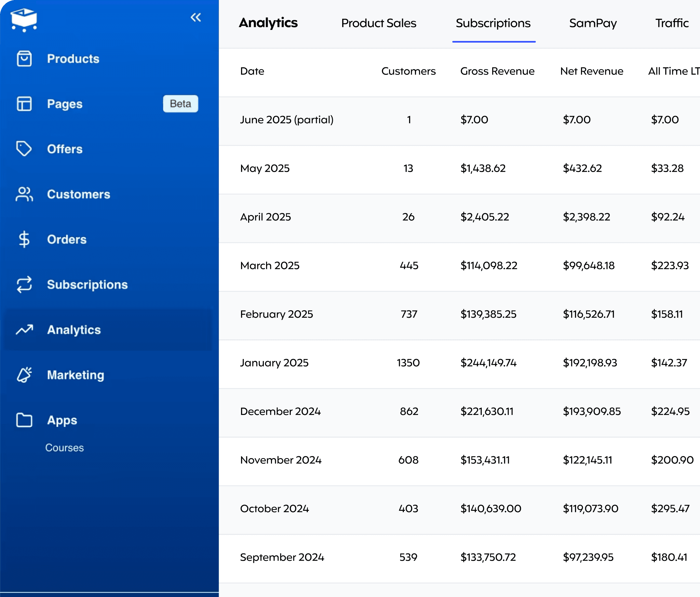Click the Analytics trend line icon

point(24,330)
